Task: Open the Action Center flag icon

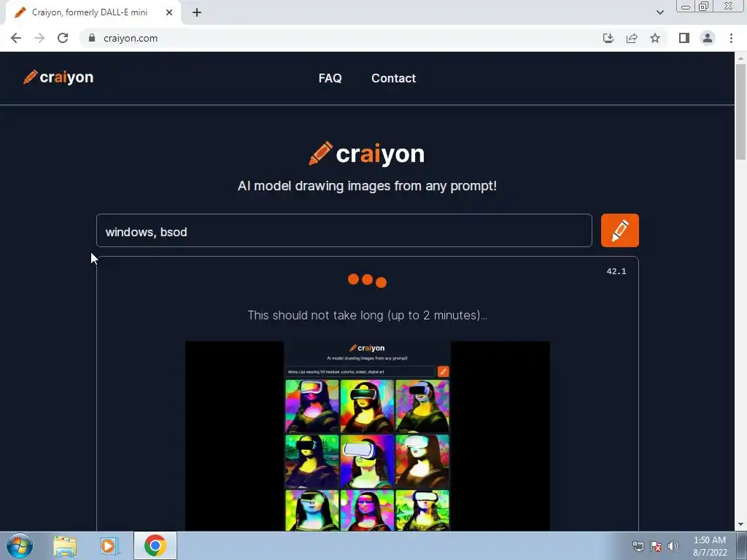Action: coord(656,546)
